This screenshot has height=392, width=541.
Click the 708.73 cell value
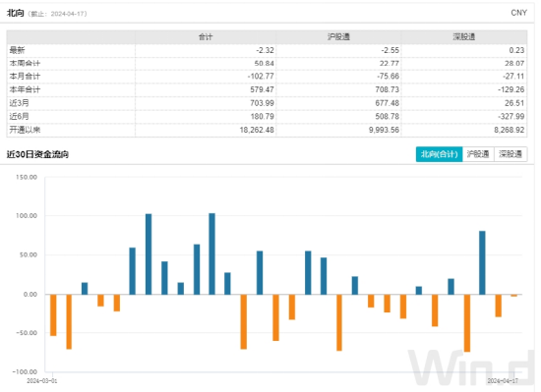pyautogui.click(x=388, y=89)
